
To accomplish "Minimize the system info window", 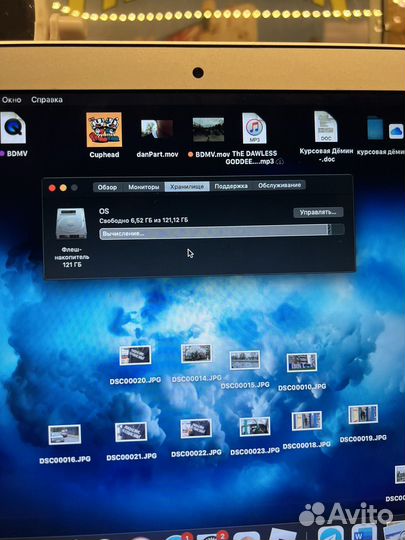I will (63, 188).
